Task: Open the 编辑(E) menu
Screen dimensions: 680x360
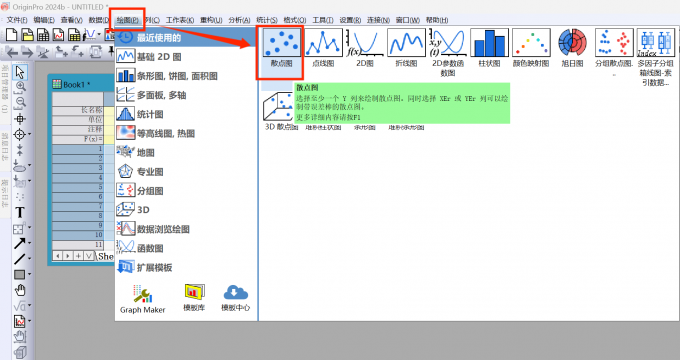Action: point(44,20)
